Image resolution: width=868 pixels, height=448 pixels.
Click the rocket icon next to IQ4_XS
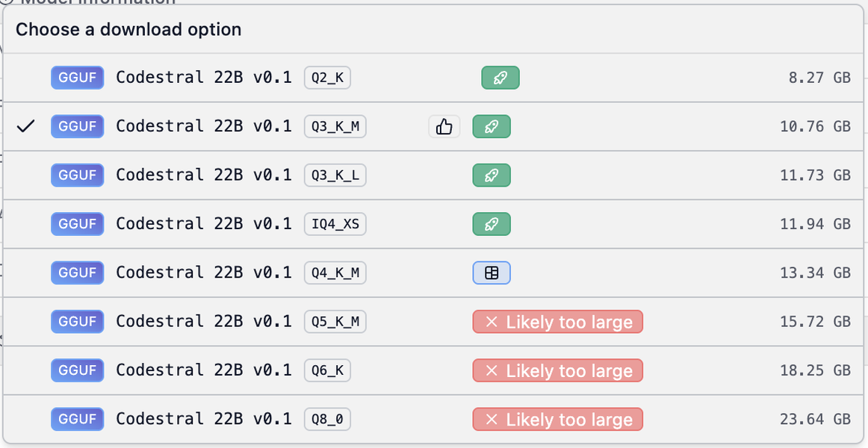(x=491, y=223)
